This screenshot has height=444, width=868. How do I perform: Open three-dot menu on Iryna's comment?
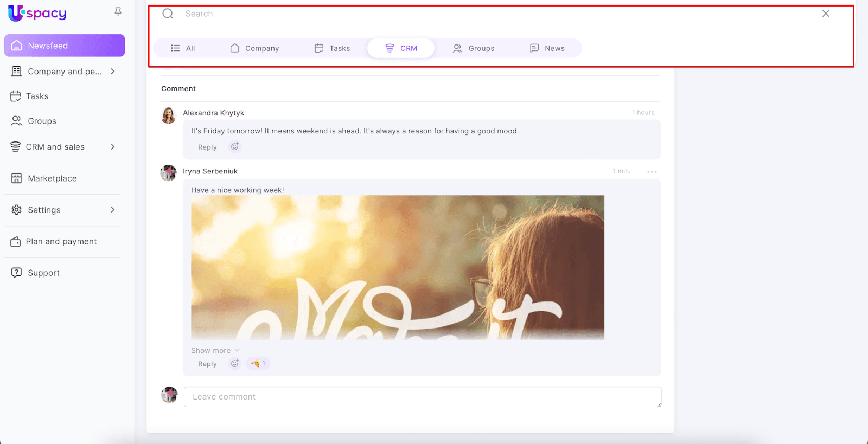pos(652,172)
